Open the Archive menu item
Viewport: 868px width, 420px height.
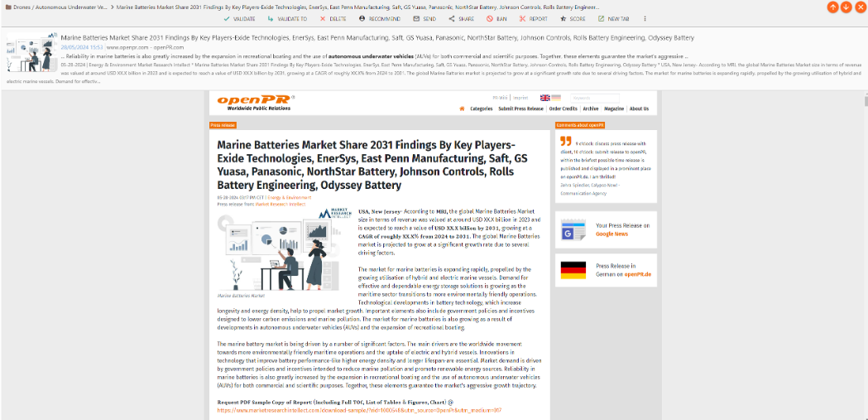(x=590, y=109)
